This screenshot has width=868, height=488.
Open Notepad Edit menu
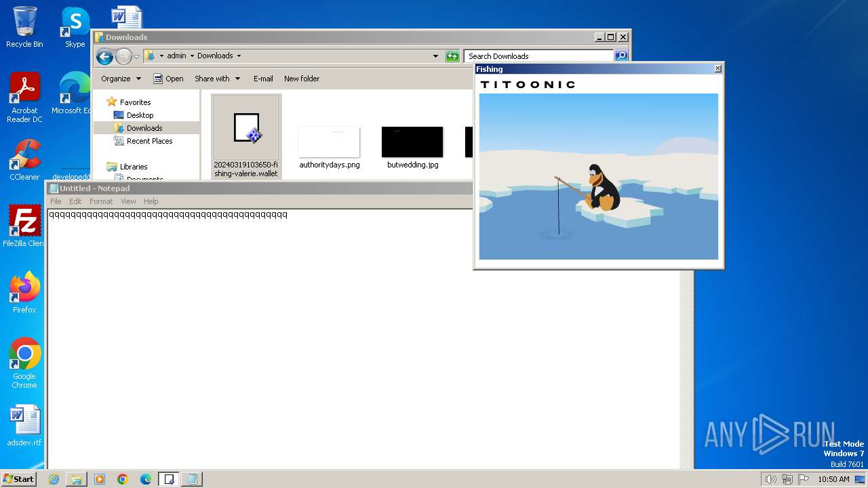tap(75, 201)
